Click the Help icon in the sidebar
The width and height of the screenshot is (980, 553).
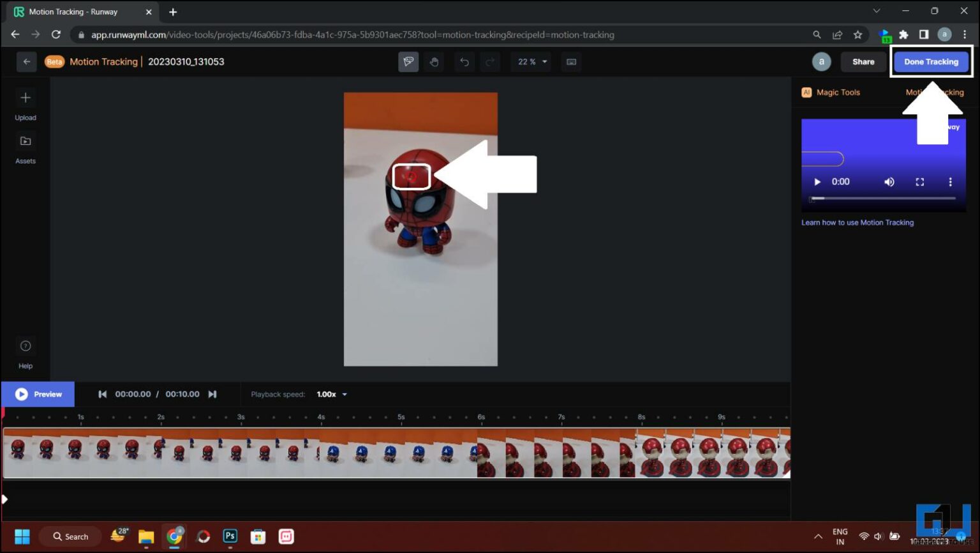pos(26,345)
